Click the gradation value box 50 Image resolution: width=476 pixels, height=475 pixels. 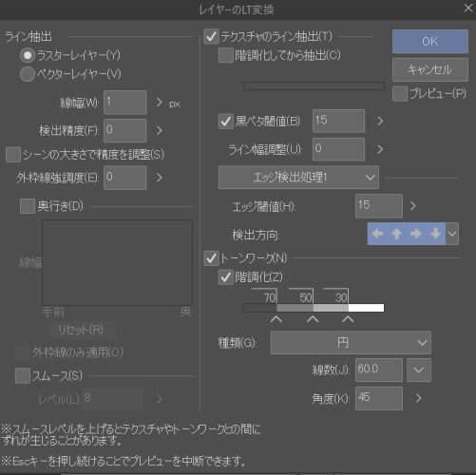(x=301, y=296)
